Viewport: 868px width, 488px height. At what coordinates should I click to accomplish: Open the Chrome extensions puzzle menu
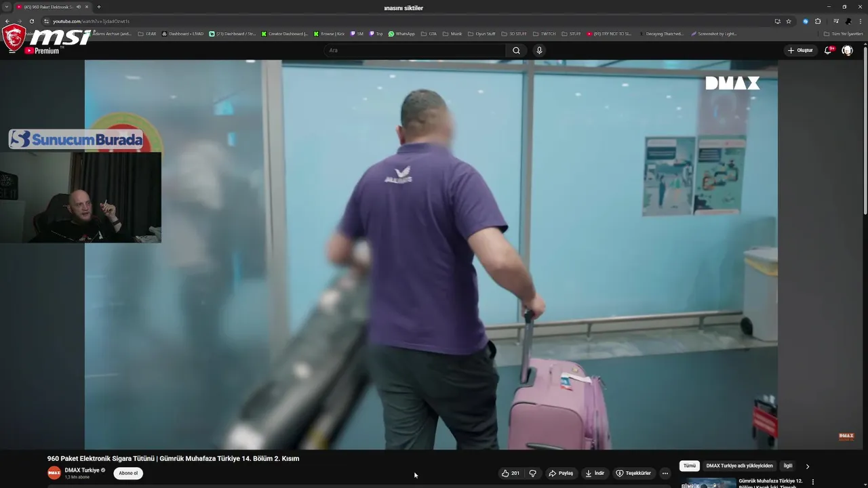pyautogui.click(x=818, y=21)
